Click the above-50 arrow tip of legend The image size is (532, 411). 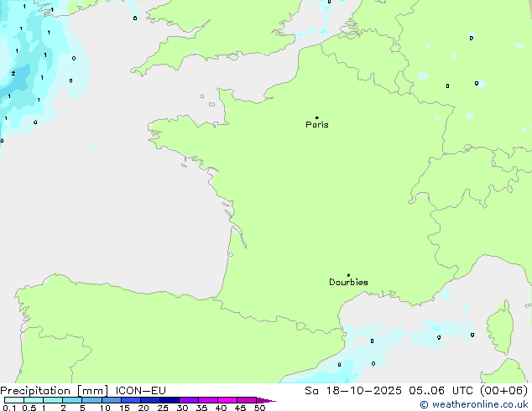click(x=266, y=400)
